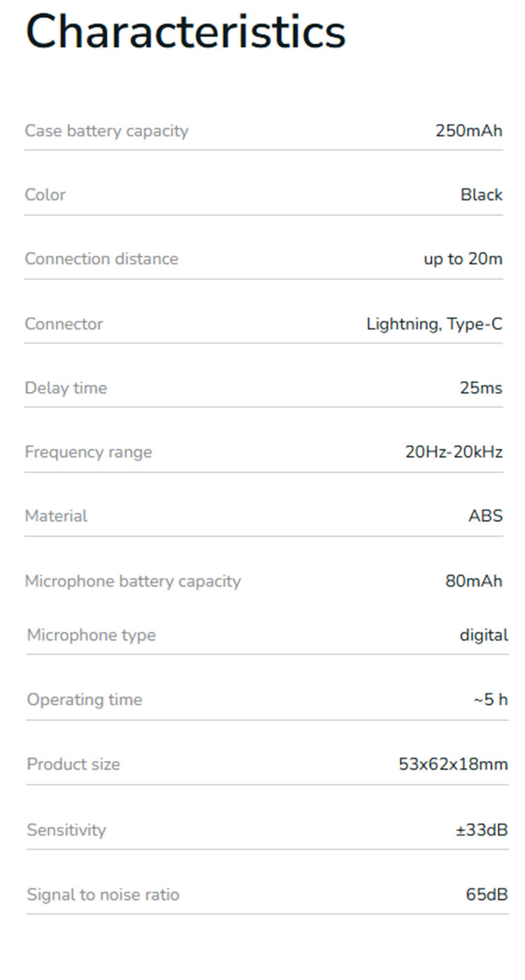525x980 pixels.
Task: Select the ~5 h operating time value
Action: click(x=490, y=700)
